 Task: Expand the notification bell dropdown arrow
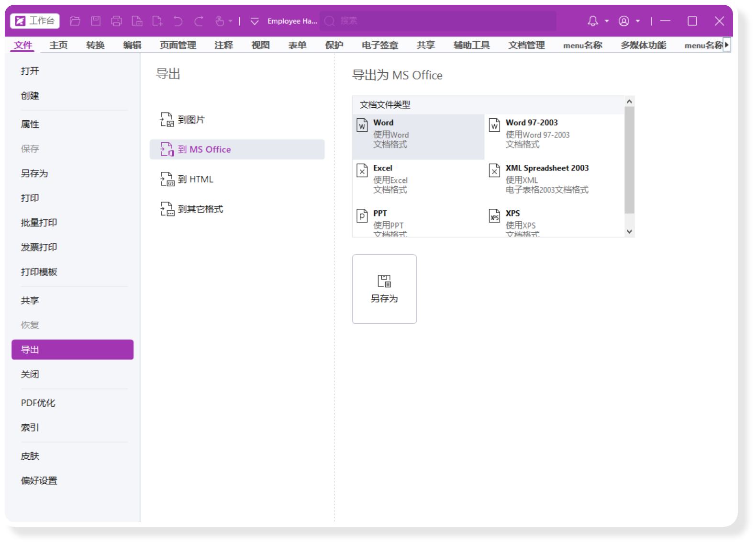click(x=607, y=21)
